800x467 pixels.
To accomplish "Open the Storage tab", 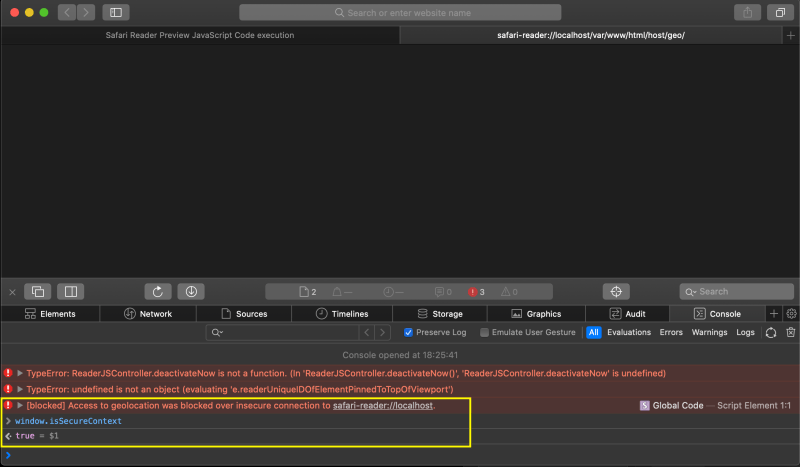I will click(440, 314).
